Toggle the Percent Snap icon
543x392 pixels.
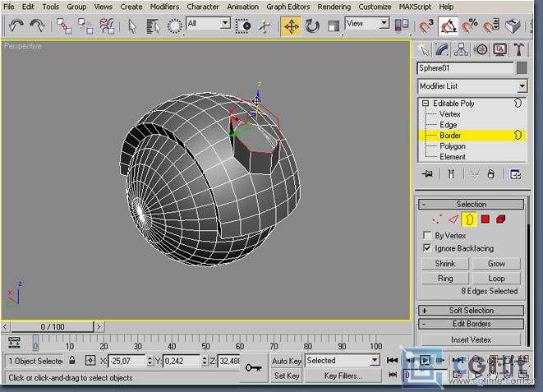pyautogui.click(x=470, y=26)
